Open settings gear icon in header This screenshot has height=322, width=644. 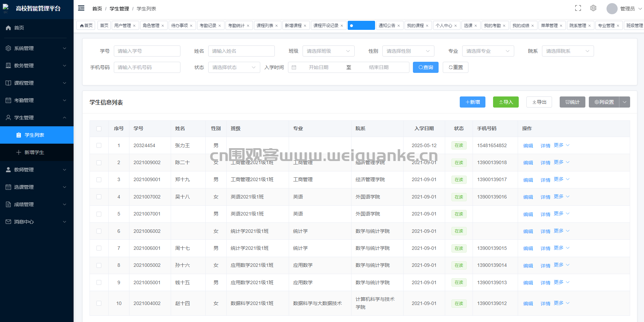click(593, 8)
